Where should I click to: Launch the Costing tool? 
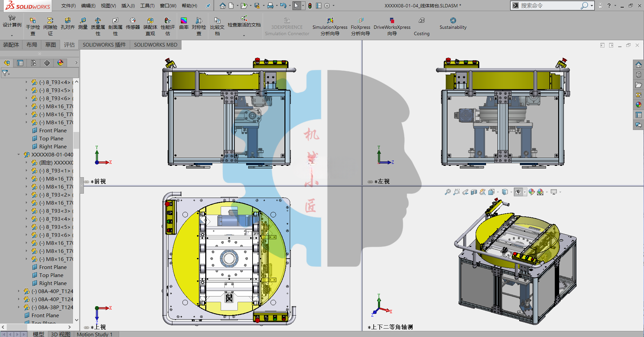click(x=422, y=26)
